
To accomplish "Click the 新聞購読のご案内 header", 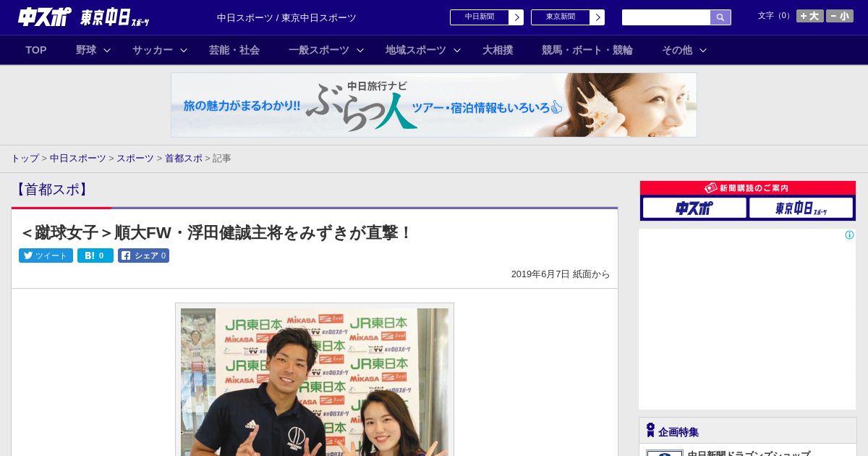I will [747, 188].
